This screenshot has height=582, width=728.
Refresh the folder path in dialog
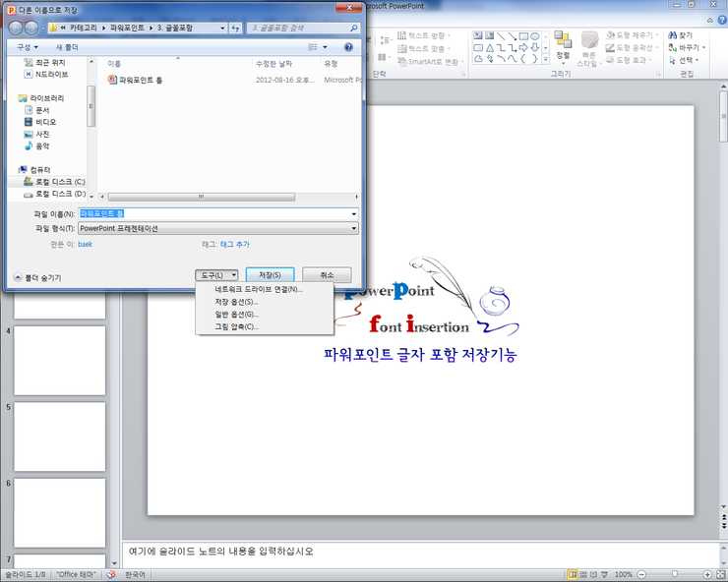pos(235,29)
